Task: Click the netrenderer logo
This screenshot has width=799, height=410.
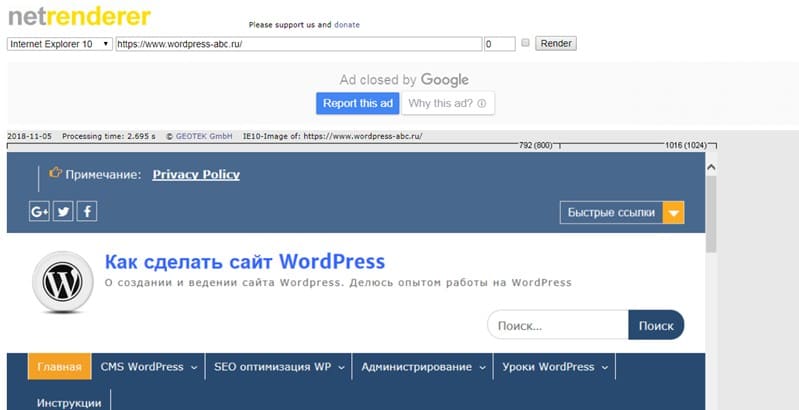Action: tap(79, 17)
